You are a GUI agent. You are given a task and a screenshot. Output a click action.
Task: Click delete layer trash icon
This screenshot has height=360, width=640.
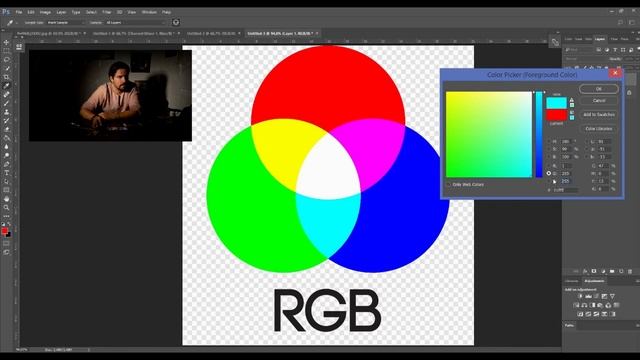[630, 271]
